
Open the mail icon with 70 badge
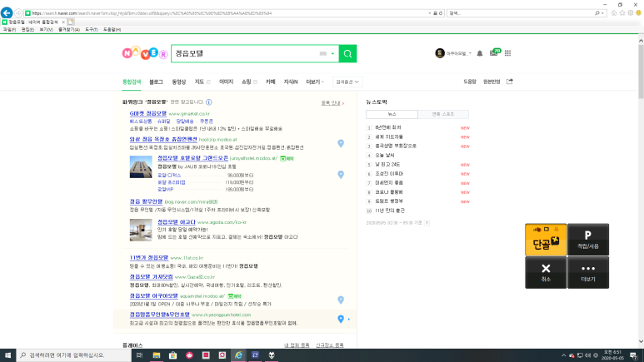(495, 53)
